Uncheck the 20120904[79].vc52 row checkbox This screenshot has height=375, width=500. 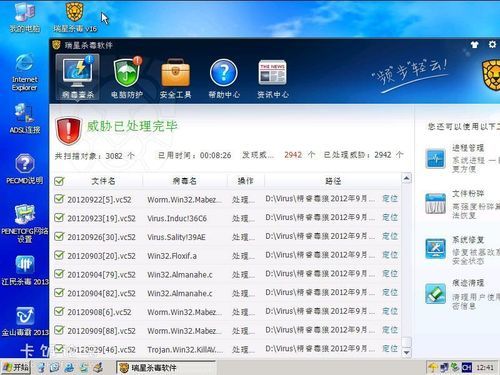pyautogui.click(x=59, y=274)
